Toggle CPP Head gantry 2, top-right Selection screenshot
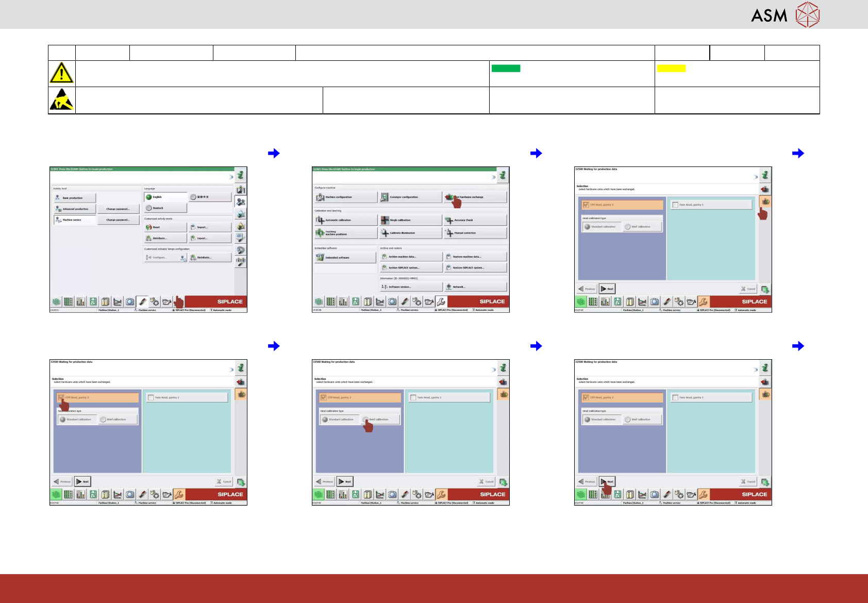Screen dimensions: 868x603 (x=622, y=205)
